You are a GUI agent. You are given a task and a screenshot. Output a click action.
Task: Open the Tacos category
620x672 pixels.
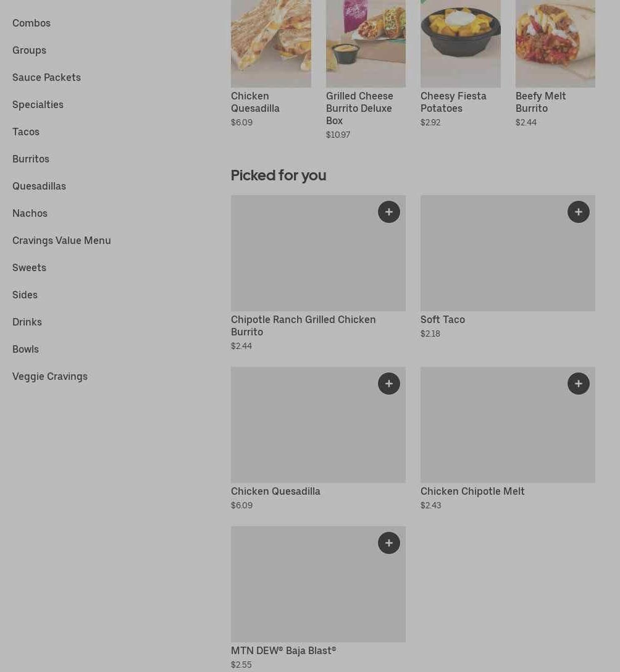click(26, 132)
